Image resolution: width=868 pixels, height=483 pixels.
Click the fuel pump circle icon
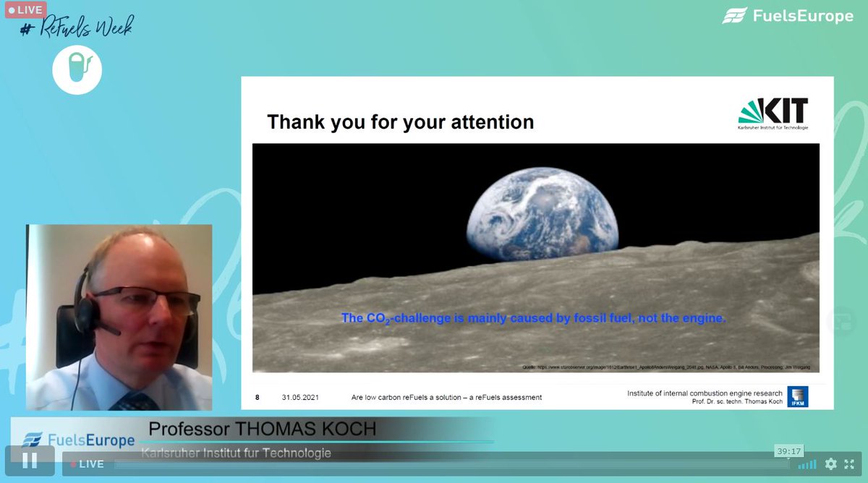[x=77, y=69]
